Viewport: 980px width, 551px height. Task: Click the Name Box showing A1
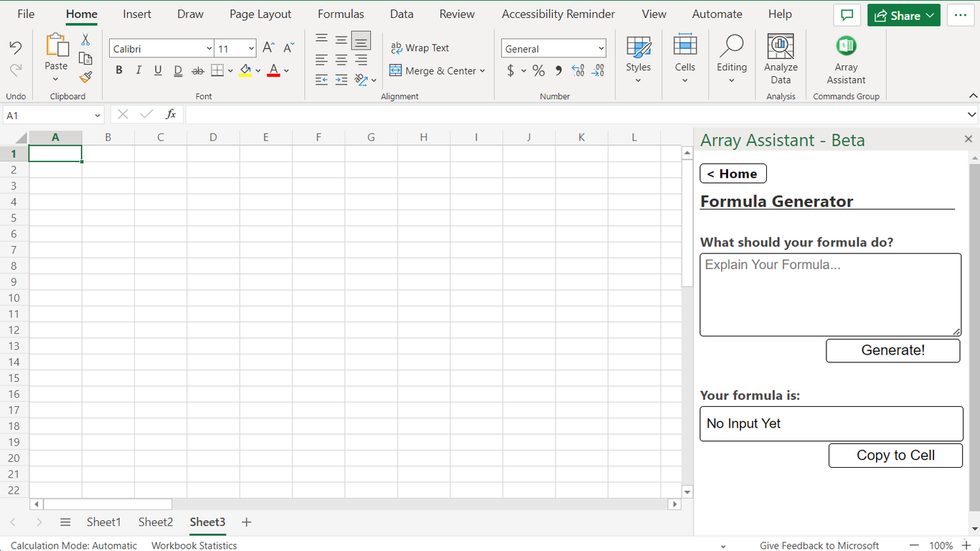[54, 115]
